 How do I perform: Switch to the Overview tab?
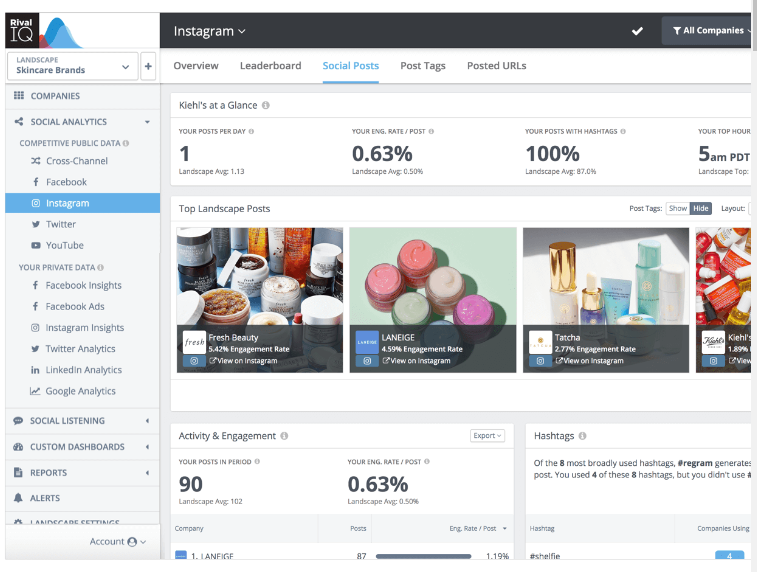[196, 66]
